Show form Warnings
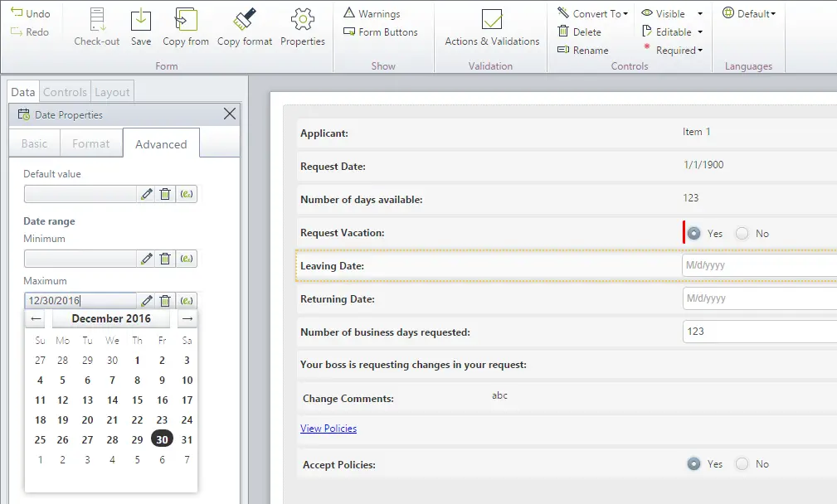The width and height of the screenshot is (837, 504). pos(372,13)
